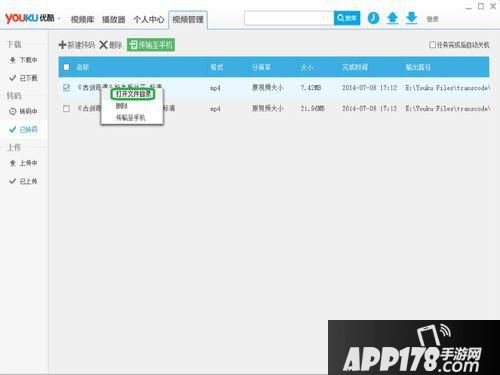Open 上传中 in the sidebar
The image size is (500, 375).
click(x=24, y=163)
